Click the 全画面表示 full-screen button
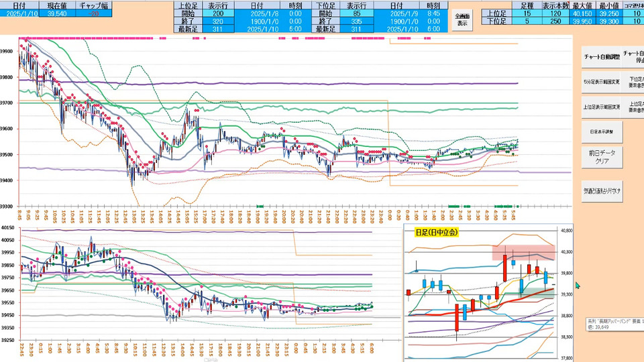 click(462, 19)
